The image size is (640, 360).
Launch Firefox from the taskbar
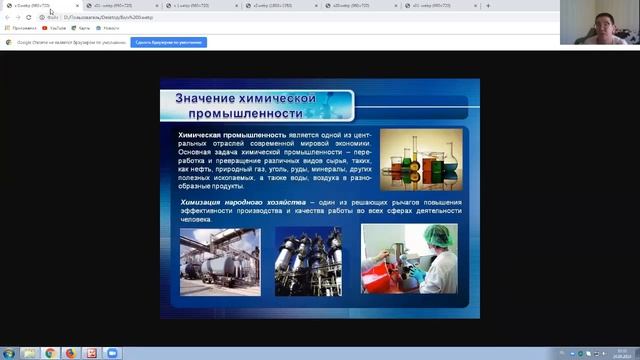[71, 353]
